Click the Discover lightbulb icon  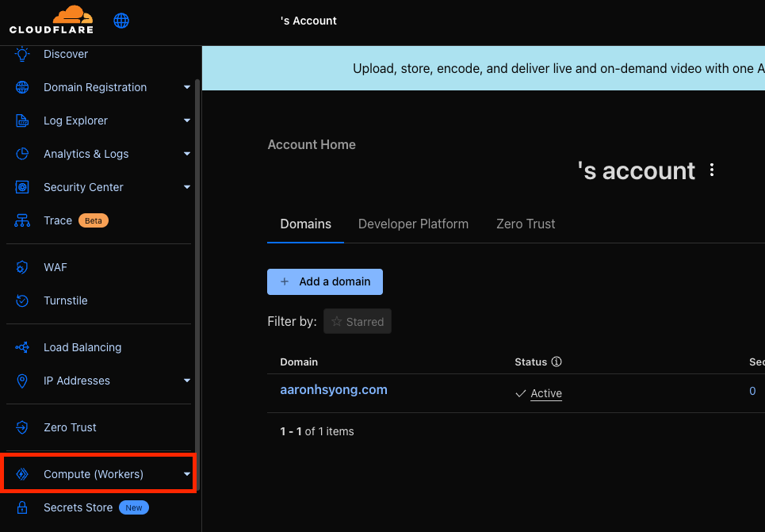(x=23, y=54)
